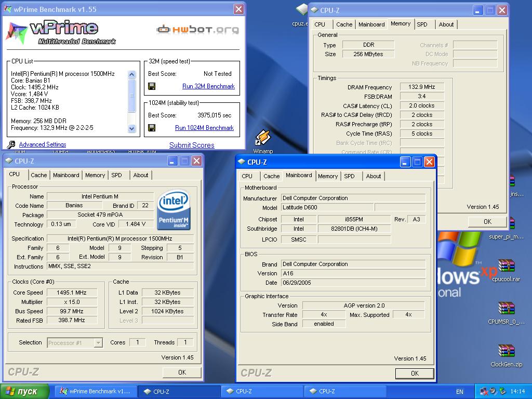Open Mainboard tab in the Memory window
The image size is (532, 399).
(x=371, y=24)
